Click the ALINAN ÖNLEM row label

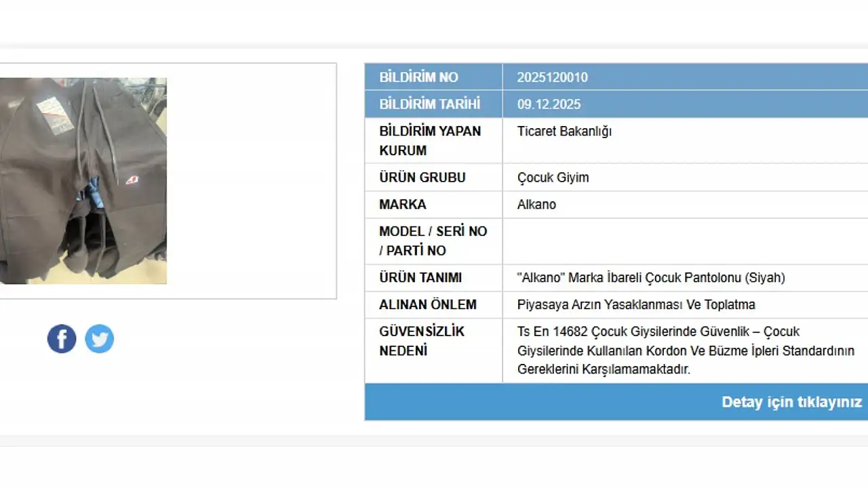[x=427, y=305]
